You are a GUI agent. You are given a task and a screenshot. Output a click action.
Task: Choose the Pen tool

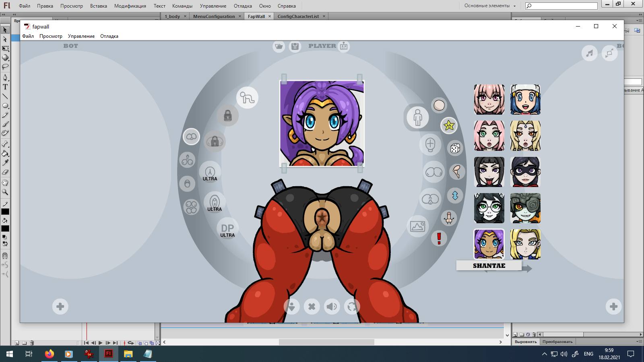point(5,77)
